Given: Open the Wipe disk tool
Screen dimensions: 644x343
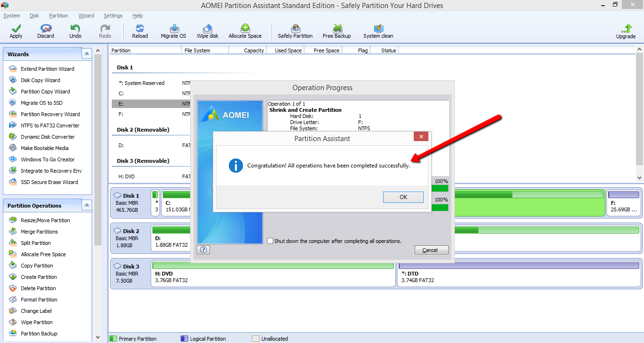Looking at the screenshot, I should coord(207,31).
